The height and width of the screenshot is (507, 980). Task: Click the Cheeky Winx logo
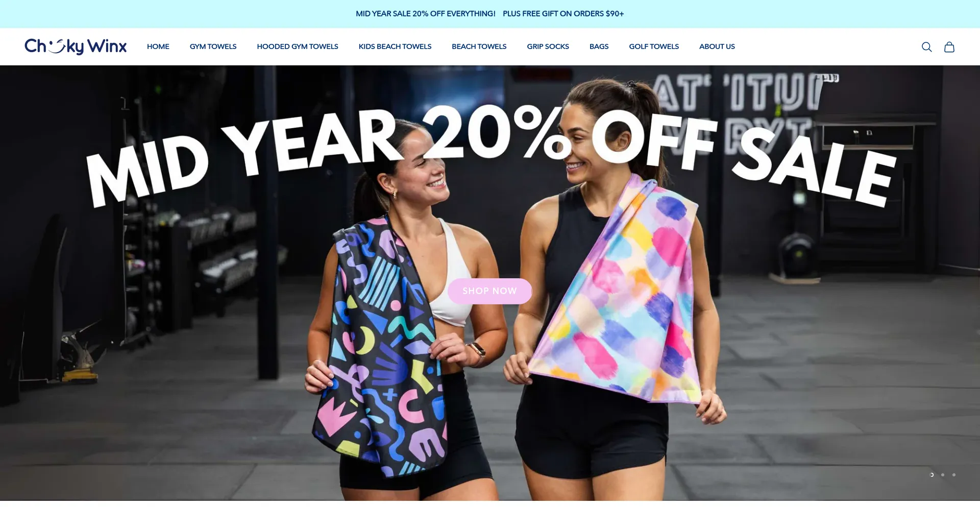76,46
